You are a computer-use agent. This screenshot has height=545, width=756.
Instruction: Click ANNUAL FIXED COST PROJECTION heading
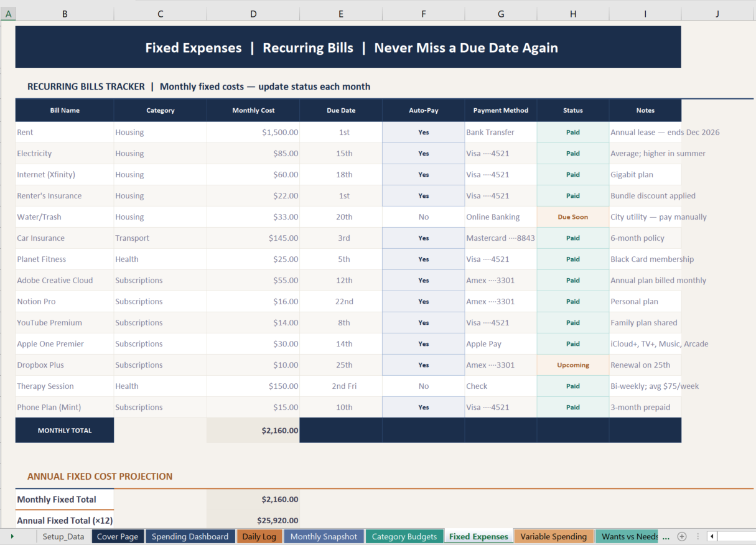pyautogui.click(x=100, y=477)
